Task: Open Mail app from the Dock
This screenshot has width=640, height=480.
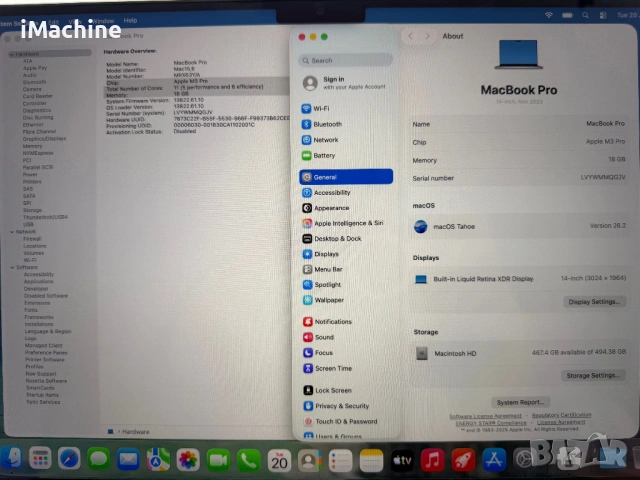Action: point(128,460)
